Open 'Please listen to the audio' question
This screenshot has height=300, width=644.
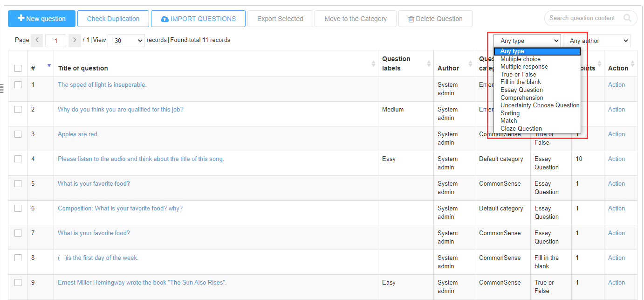pyautogui.click(x=141, y=159)
